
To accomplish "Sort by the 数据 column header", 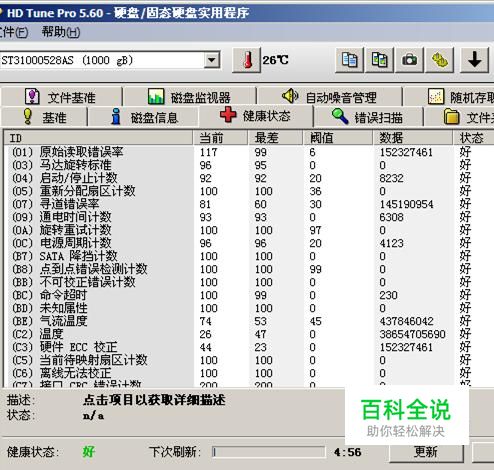I will point(413,138).
